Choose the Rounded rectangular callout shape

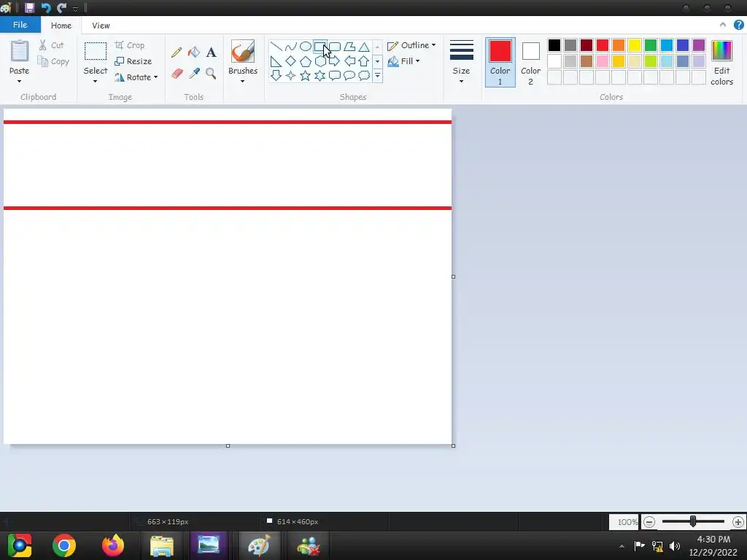(x=335, y=75)
